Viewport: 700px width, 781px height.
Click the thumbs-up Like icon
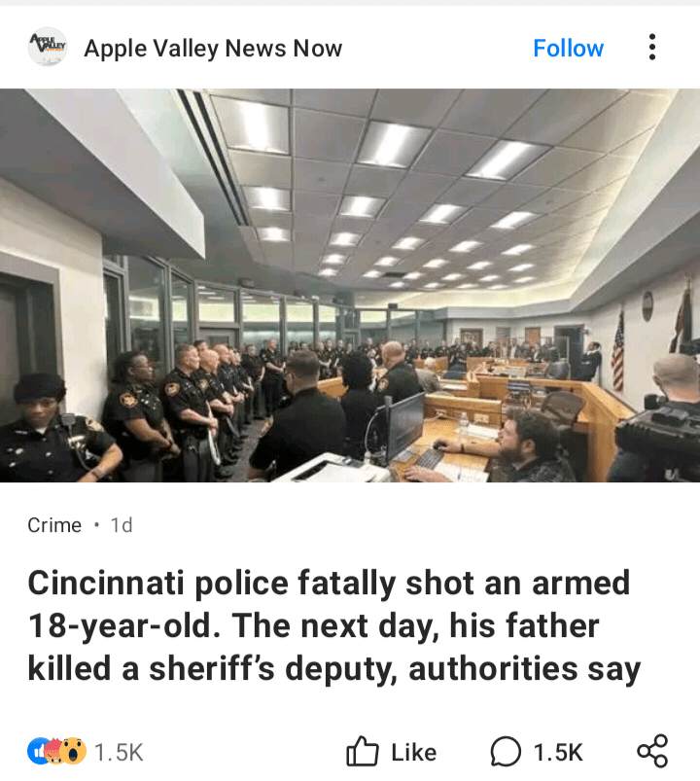(x=362, y=751)
